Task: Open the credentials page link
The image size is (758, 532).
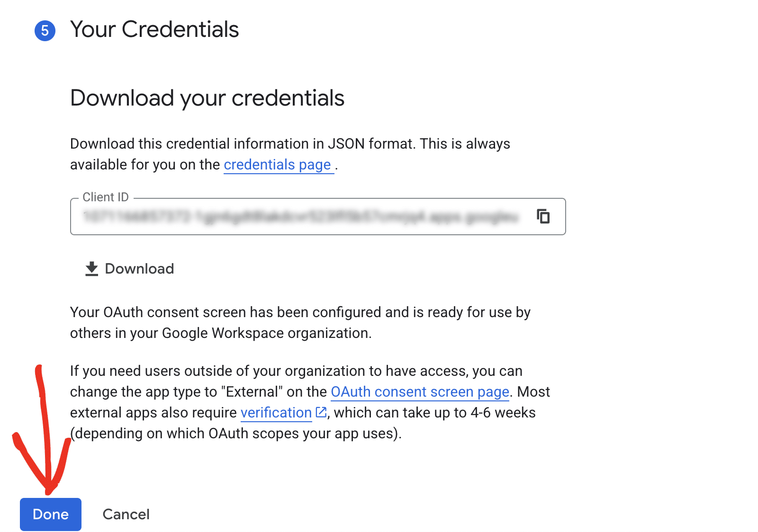Action: point(277,165)
